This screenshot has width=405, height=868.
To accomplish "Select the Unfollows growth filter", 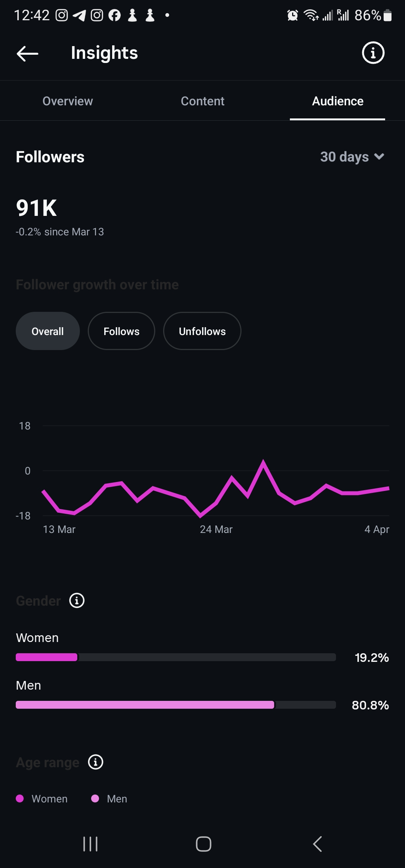I will click(202, 331).
